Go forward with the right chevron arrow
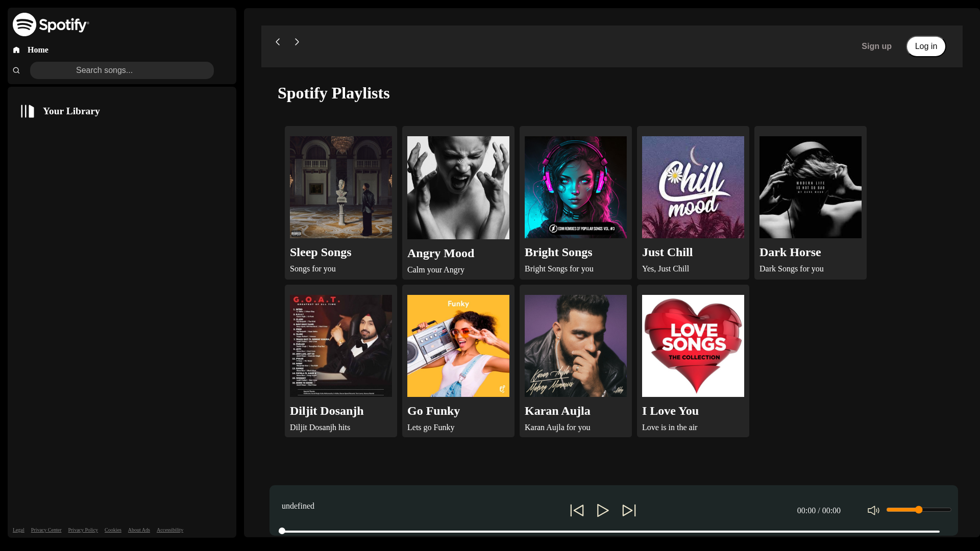 (x=297, y=42)
